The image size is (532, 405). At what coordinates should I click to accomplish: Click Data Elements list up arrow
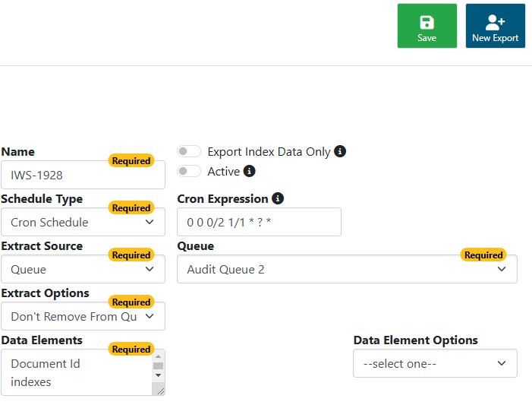point(158,356)
